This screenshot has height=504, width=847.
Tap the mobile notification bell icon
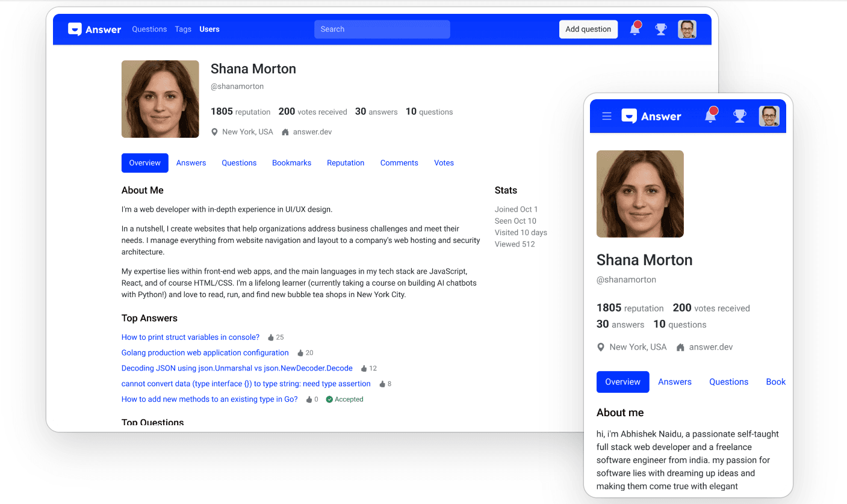click(711, 116)
